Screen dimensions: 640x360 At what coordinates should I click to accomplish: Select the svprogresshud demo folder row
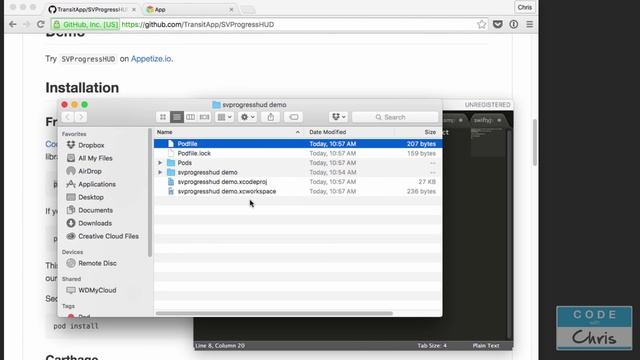coord(298,172)
